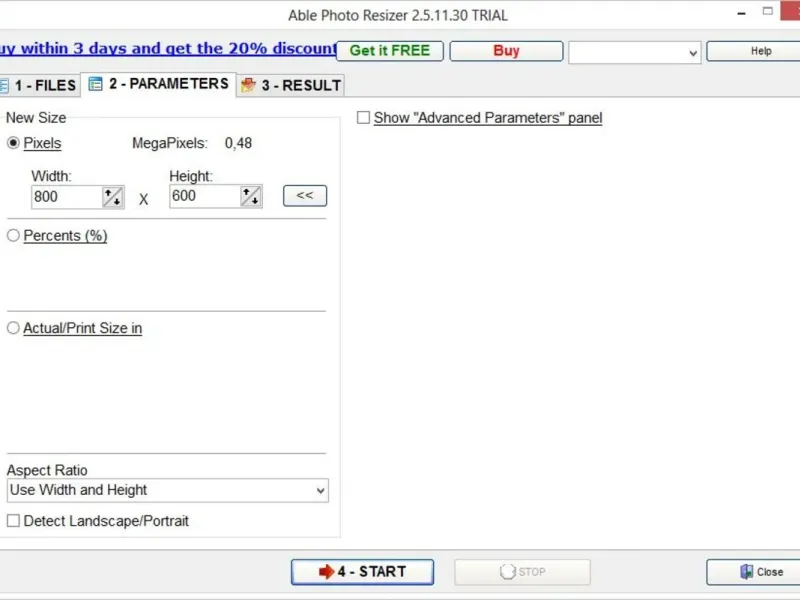Open the Help button
The width and height of the screenshot is (800, 600).
pyautogui.click(x=753, y=51)
